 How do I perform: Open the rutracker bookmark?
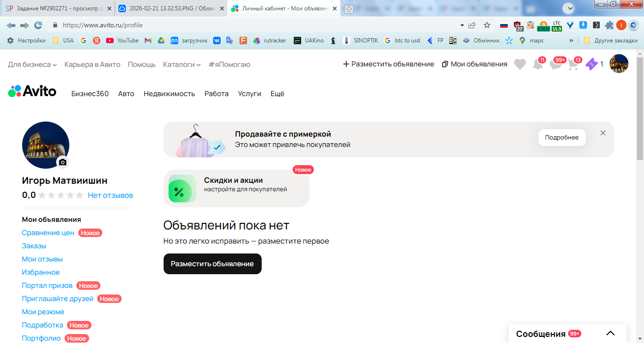(270, 41)
